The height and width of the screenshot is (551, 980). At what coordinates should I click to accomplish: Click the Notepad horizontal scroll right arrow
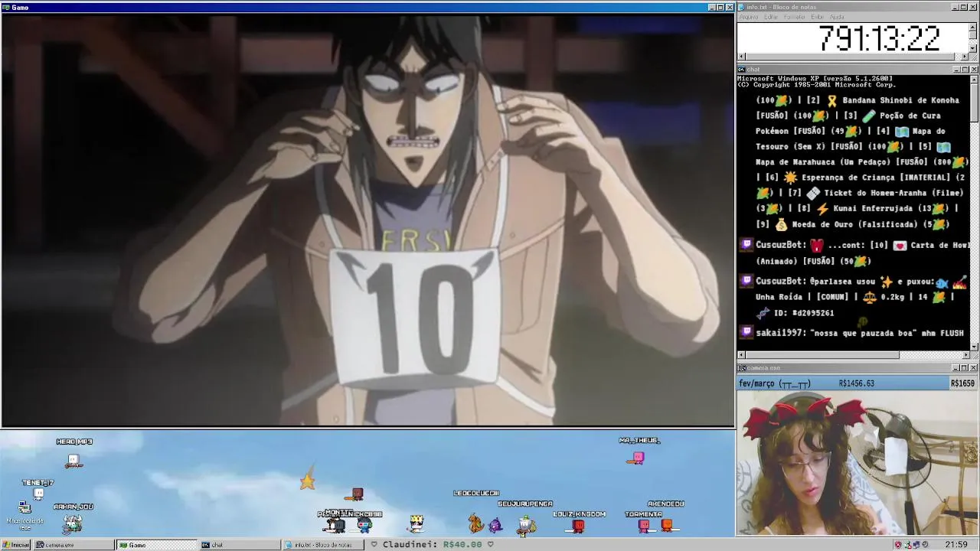[x=965, y=57]
